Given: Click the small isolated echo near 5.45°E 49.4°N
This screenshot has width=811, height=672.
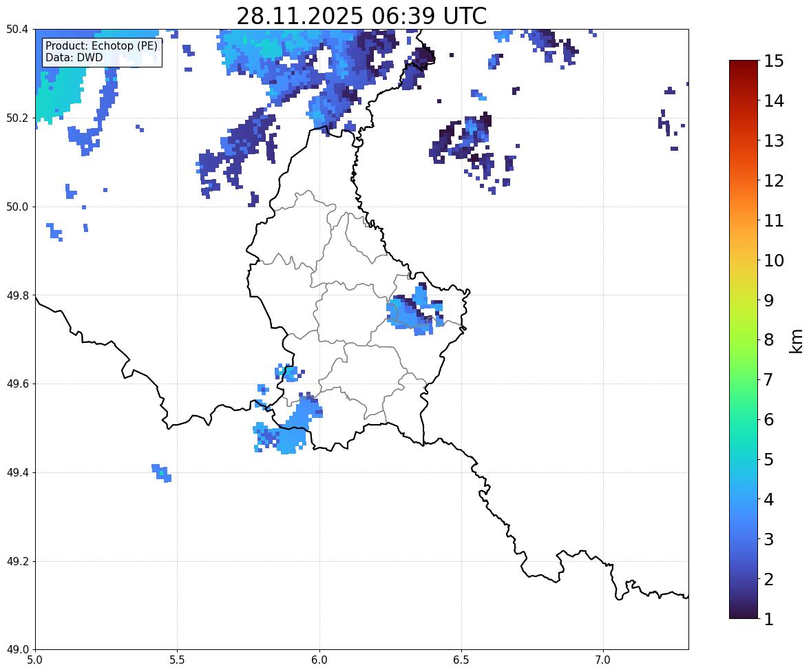Looking at the screenshot, I should coord(162,473).
